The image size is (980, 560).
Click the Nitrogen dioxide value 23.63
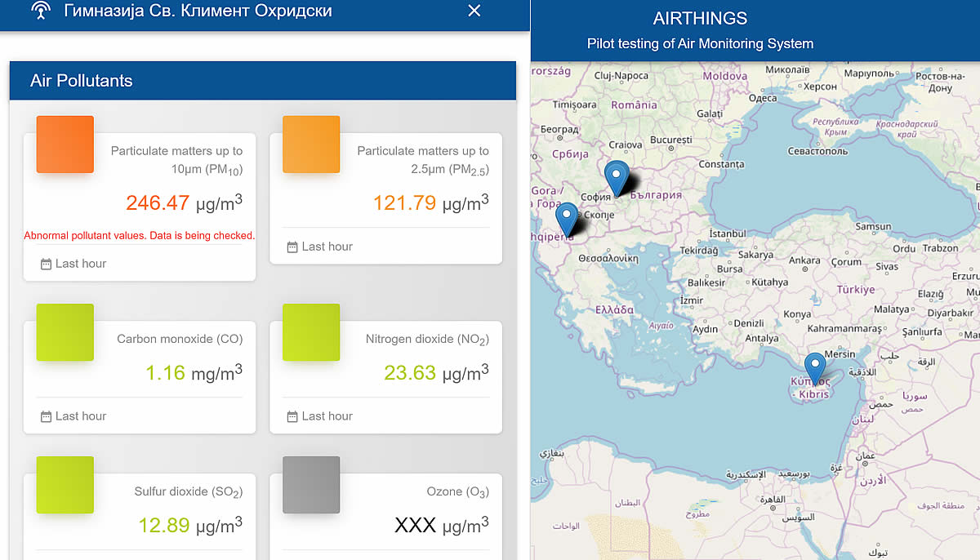tap(410, 373)
